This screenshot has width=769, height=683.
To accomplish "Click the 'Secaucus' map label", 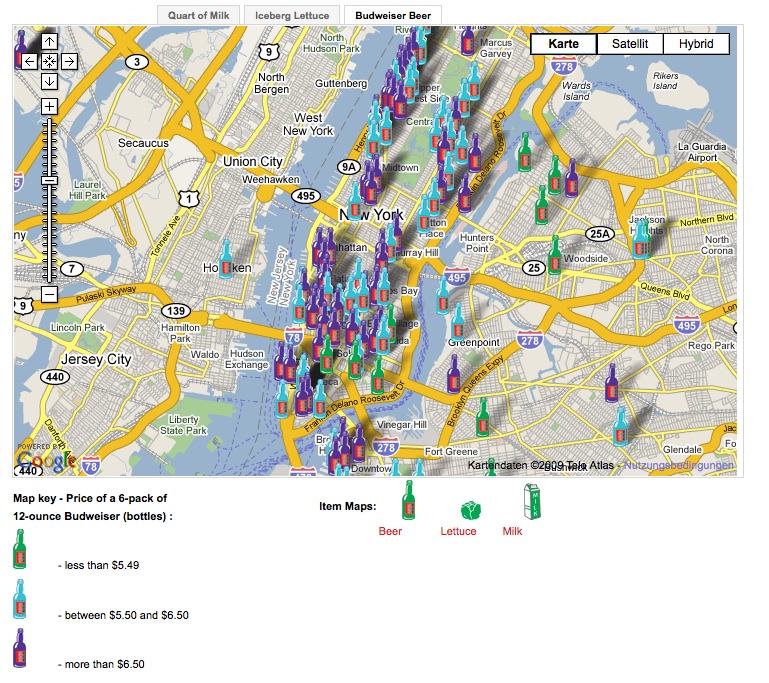I will pyautogui.click(x=143, y=143).
